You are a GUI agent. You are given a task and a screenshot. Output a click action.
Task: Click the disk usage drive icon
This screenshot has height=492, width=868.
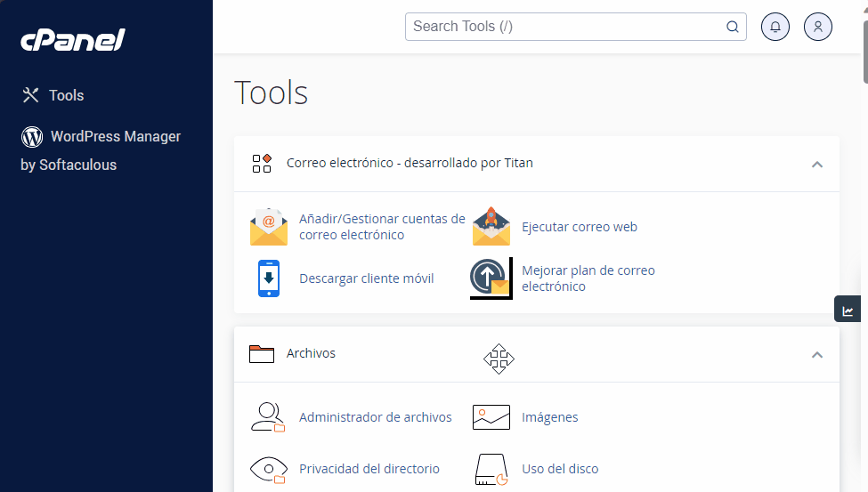(491, 469)
